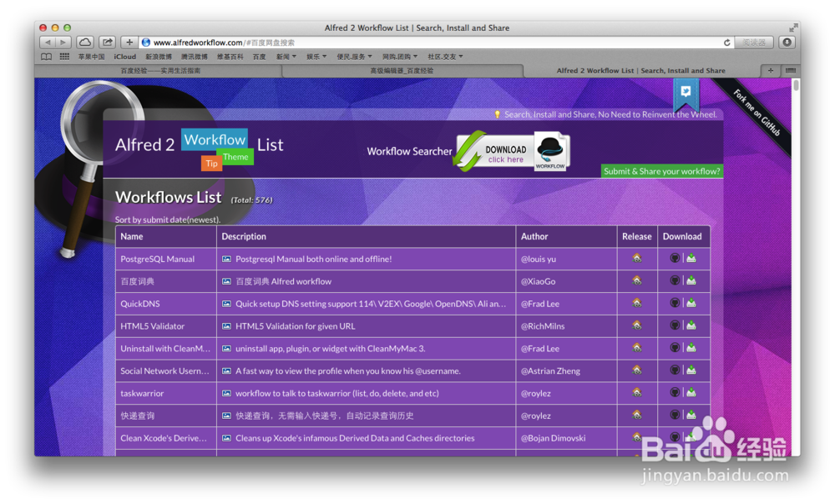Viewport: 835px width, 504px height.
Task: Click the greyed Reader button
Action: pyautogui.click(x=754, y=42)
